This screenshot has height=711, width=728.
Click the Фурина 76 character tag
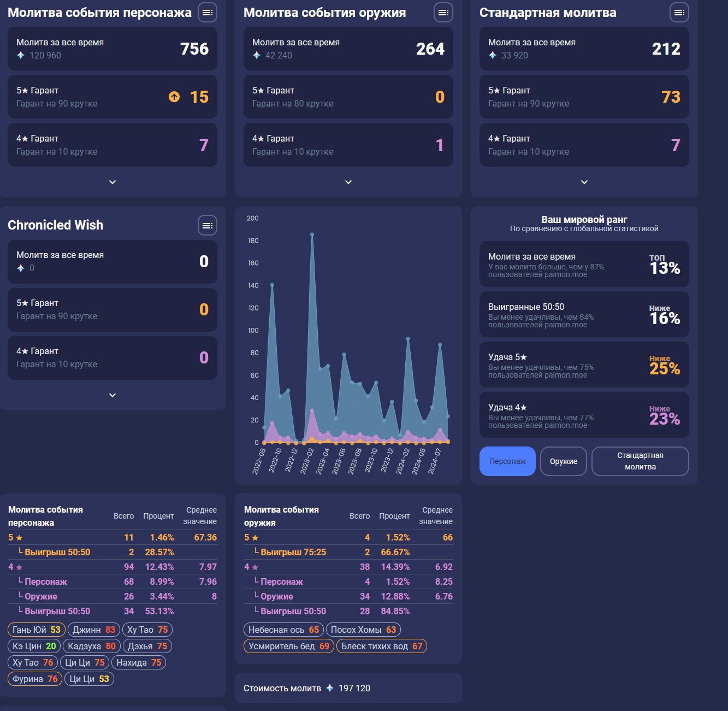click(x=35, y=679)
